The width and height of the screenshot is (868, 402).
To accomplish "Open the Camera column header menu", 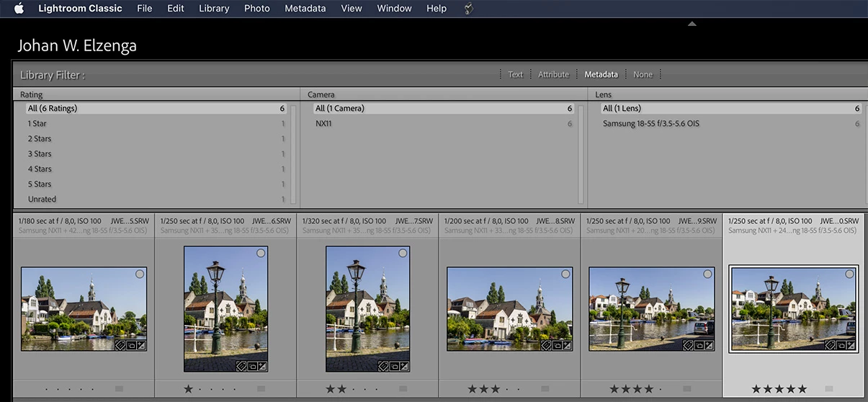I will point(321,94).
